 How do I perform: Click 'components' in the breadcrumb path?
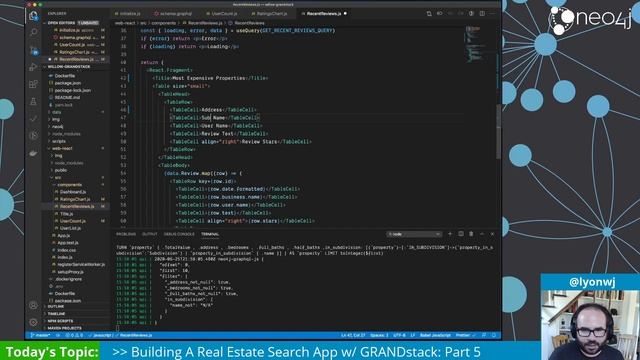coord(164,23)
